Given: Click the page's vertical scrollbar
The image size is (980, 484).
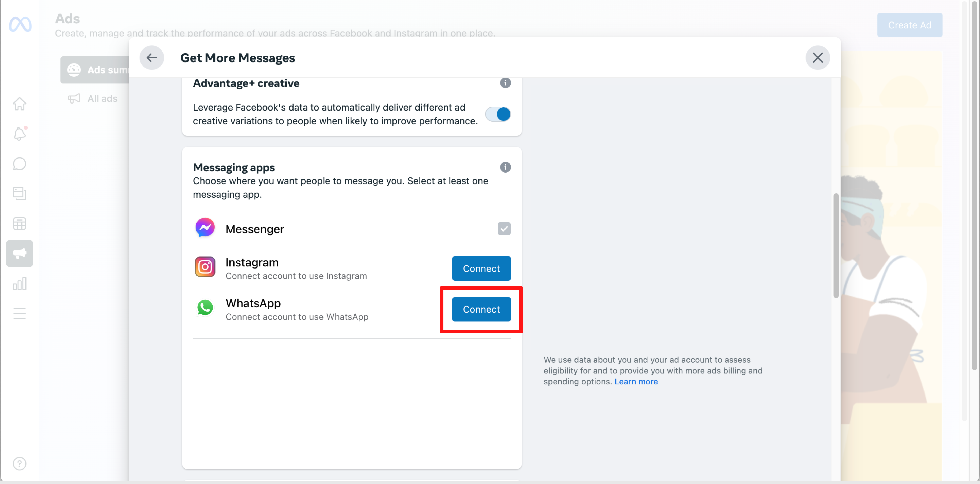Looking at the screenshot, I should (974, 185).
